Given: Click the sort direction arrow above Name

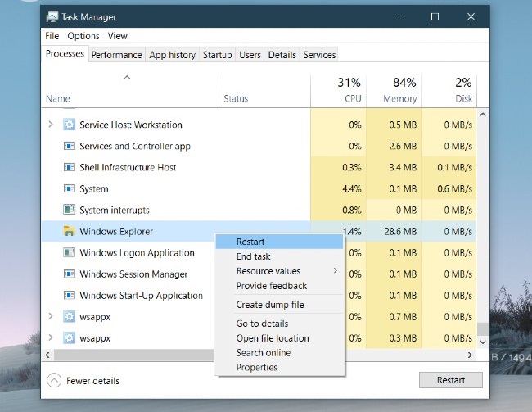Looking at the screenshot, I should (x=127, y=78).
